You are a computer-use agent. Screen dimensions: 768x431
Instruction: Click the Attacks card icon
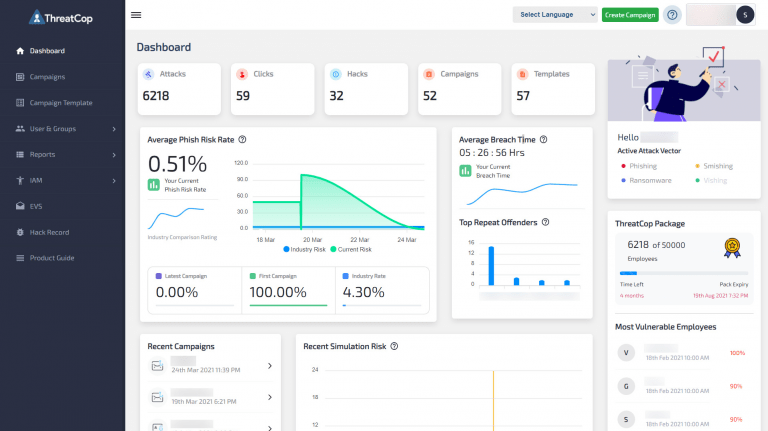[x=148, y=74]
